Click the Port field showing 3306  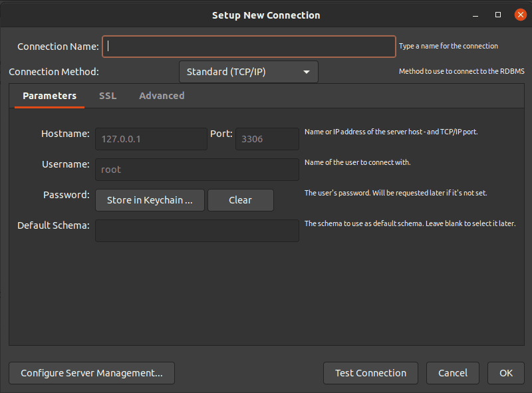[x=267, y=139]
